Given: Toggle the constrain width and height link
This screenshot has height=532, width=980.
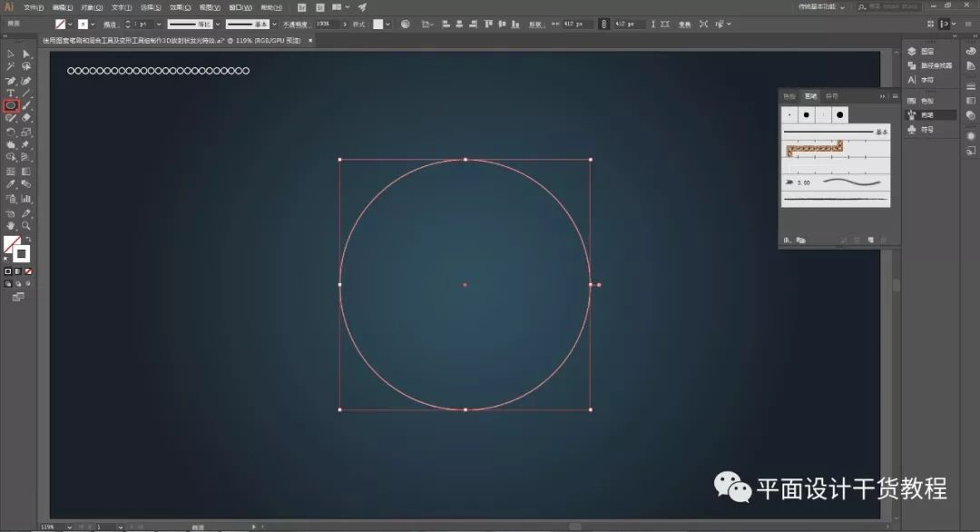Looking at the screenshot, I should coord(603,24).
